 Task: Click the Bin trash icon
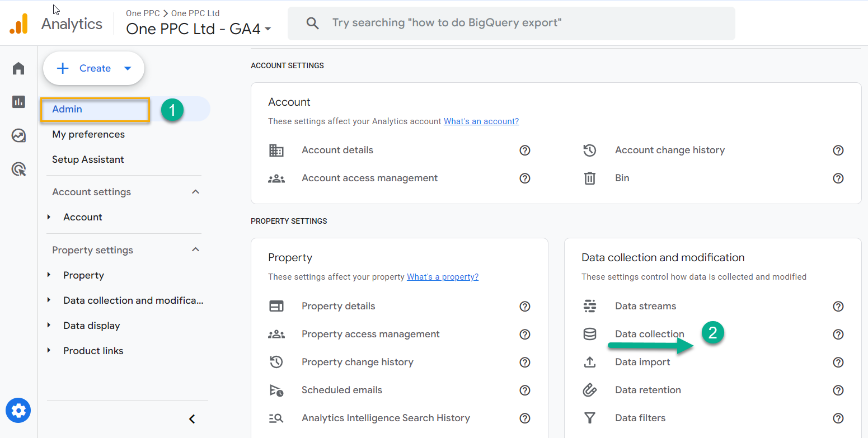click(589, 178)
